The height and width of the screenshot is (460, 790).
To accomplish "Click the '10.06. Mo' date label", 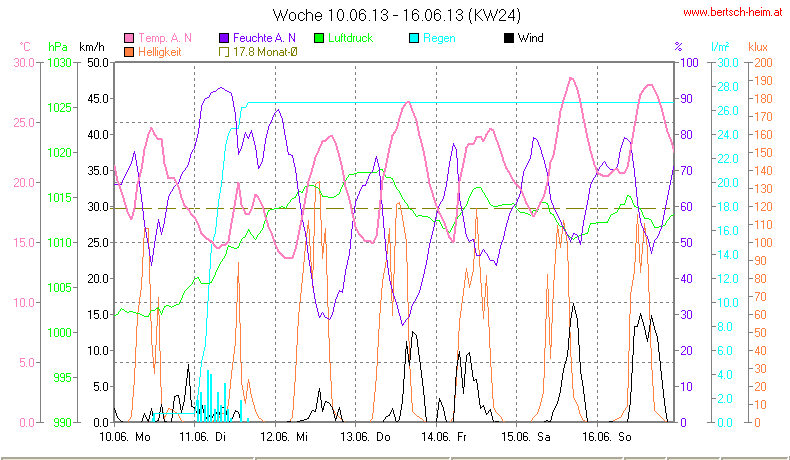I will [x=125, y=437].
